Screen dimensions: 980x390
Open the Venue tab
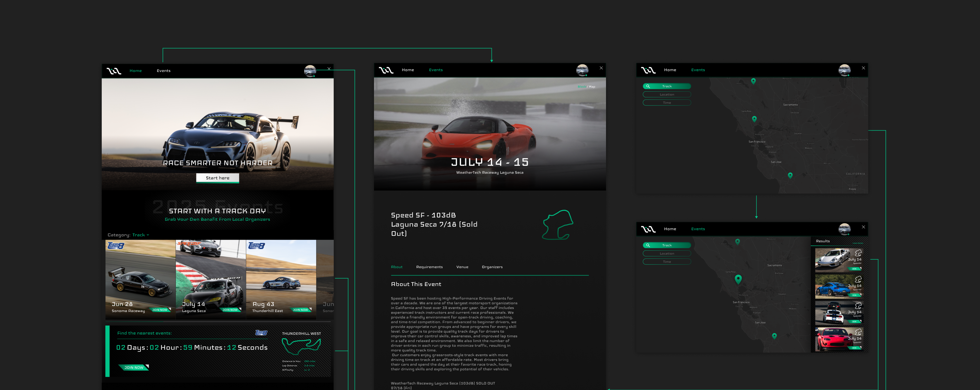click(462, 267)
